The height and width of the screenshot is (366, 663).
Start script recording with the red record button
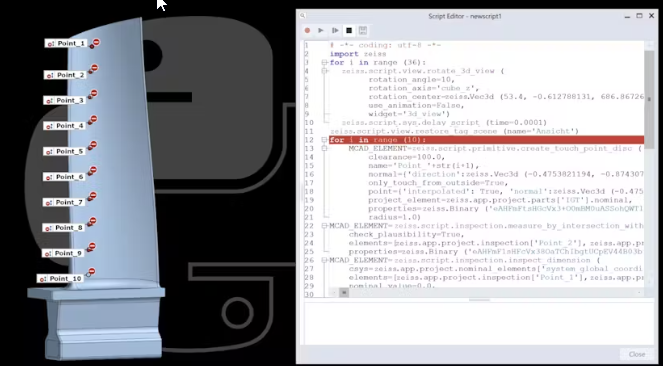pyautogui.click(x=307, y=30)
